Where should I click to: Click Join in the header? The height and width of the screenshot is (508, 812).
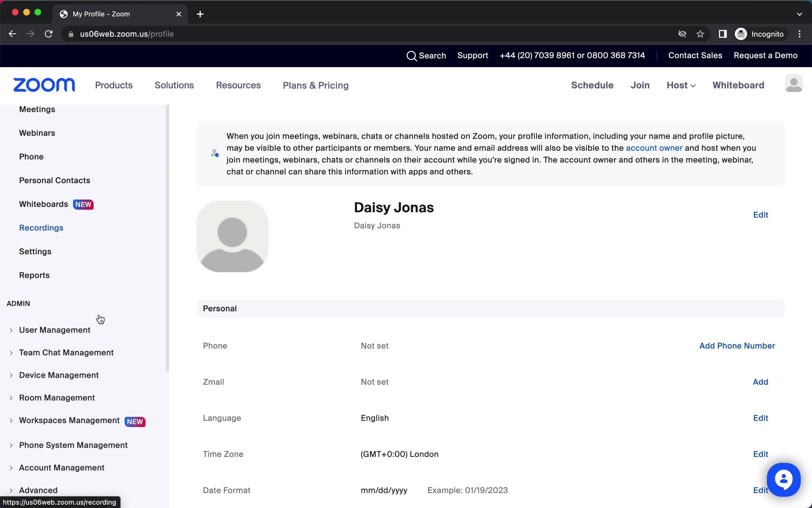click(640, 85)
